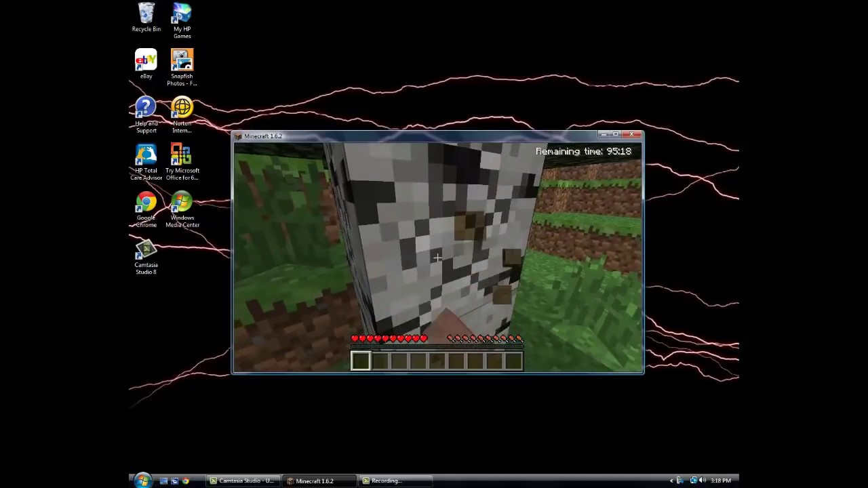Select the Google Chrome desktop icon
868x488 pixels.
146,209
